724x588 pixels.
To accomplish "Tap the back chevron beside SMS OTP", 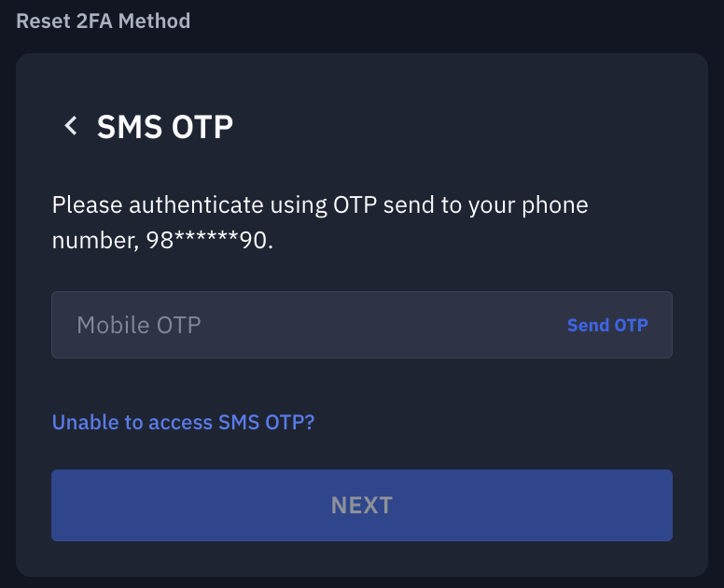I will coord(70,126).
